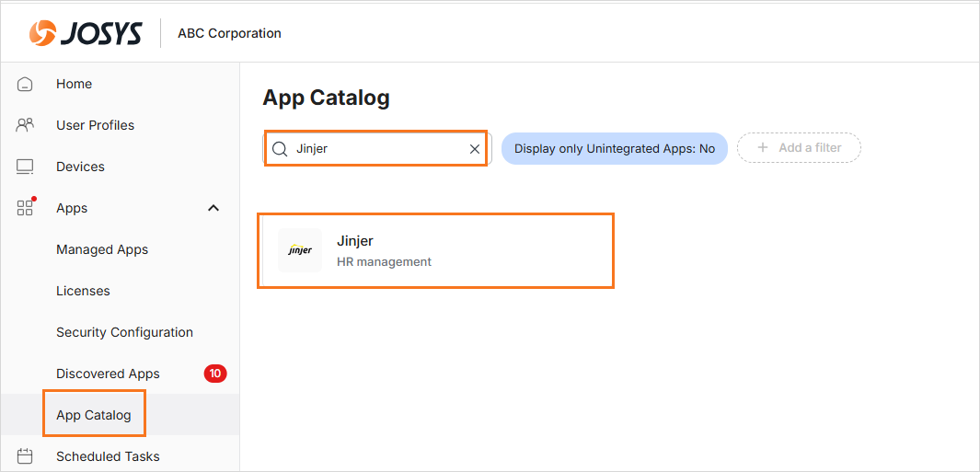The width and height of the screenshot is (980, 472).
Task: Open Security Configuration
Action: (124, 332)
